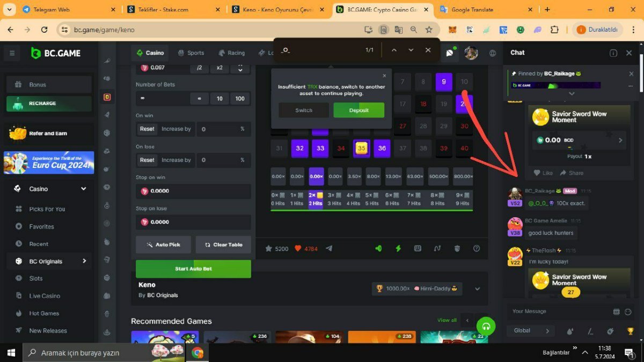This screenshot has width=644, height=362.
Task: Open the emoji picker in the message box
Action: [628, 312]
